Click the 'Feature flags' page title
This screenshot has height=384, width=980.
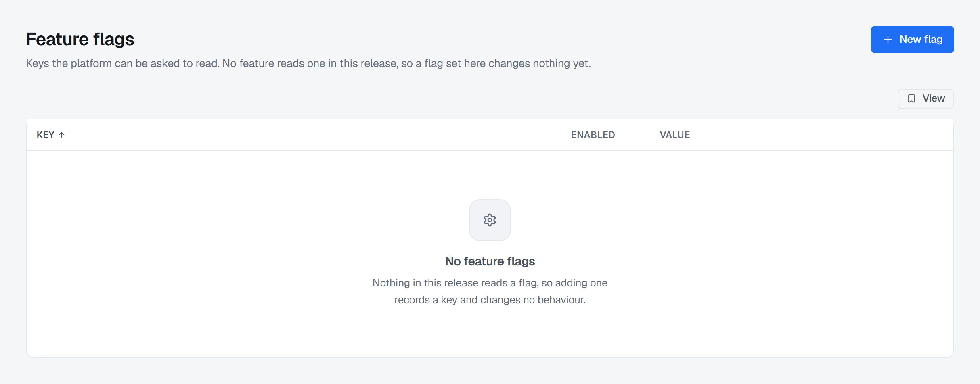(80, 40)
